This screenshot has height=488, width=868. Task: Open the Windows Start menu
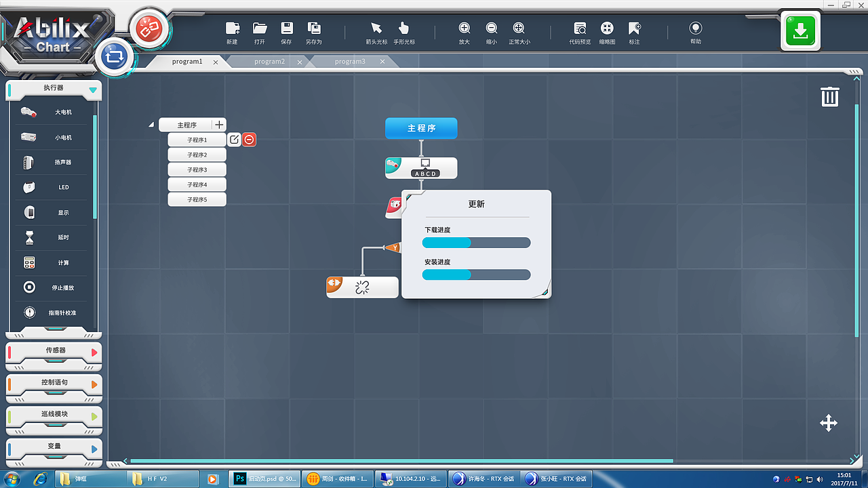click(12, 479)
